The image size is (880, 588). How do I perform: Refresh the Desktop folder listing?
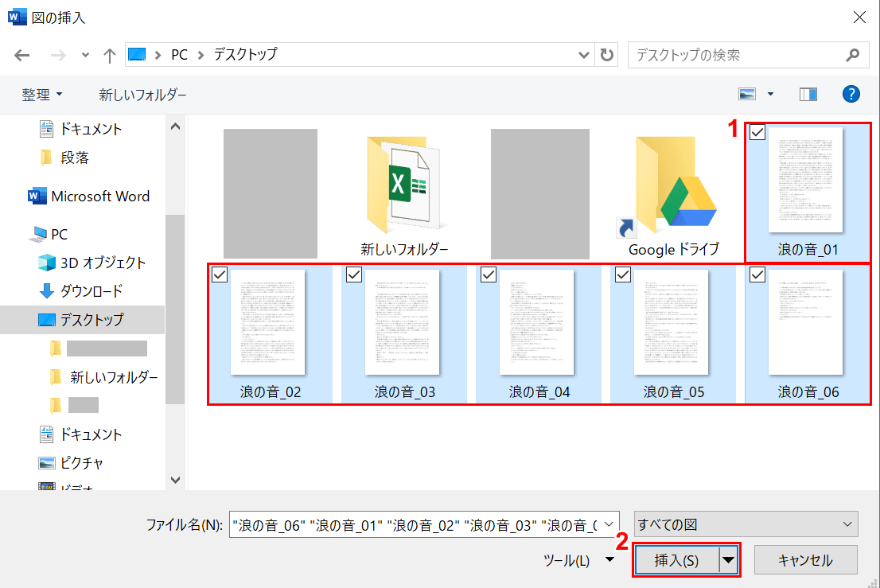[608, 55]
